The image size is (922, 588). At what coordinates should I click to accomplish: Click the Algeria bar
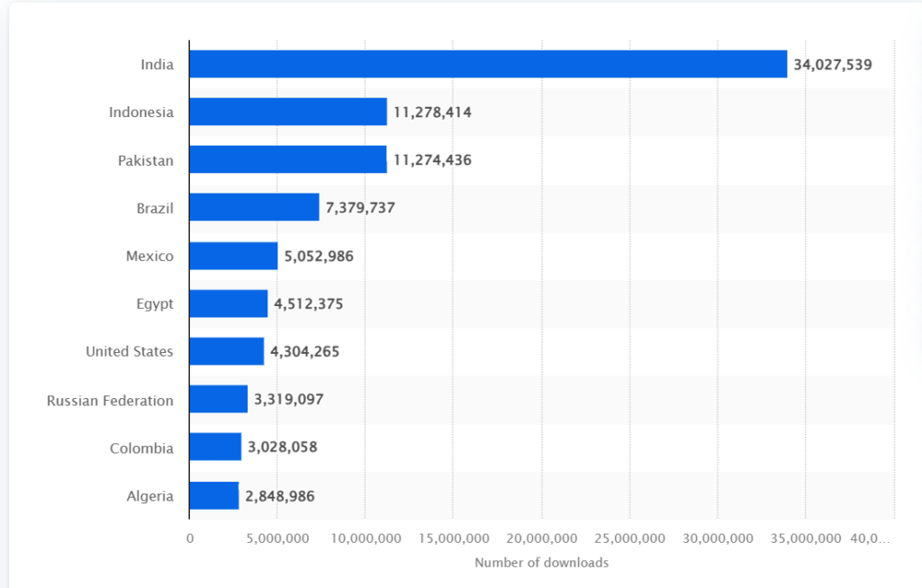[x=214, y=495]
